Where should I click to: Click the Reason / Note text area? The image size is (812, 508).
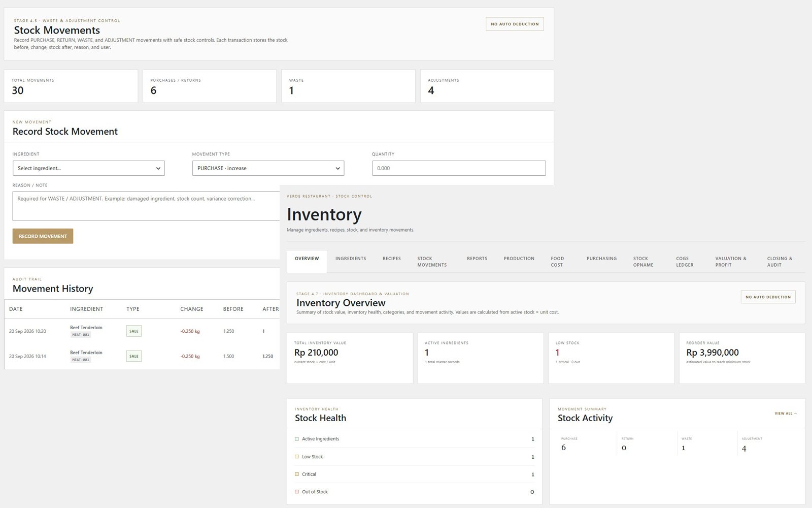[146, 206]
